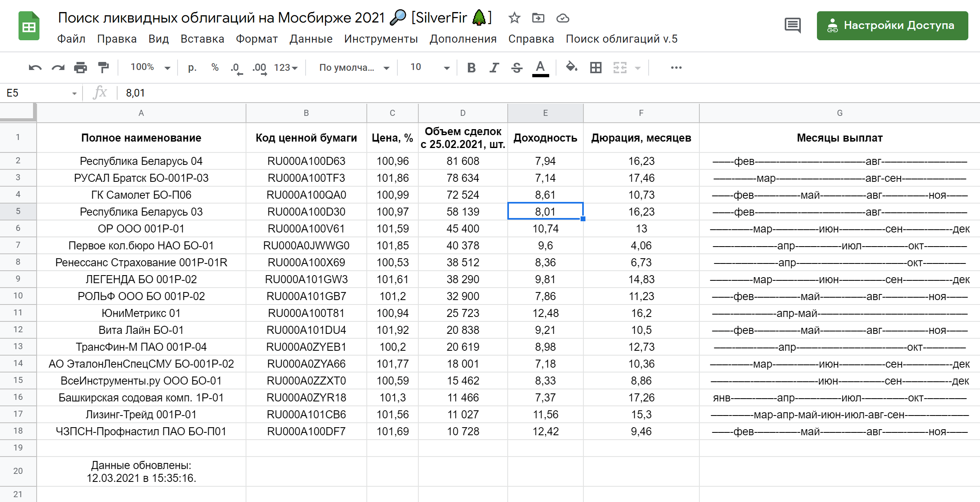The image size is (980, 502).
Task: Star this spreadsheet document
Action: (514, 18)
